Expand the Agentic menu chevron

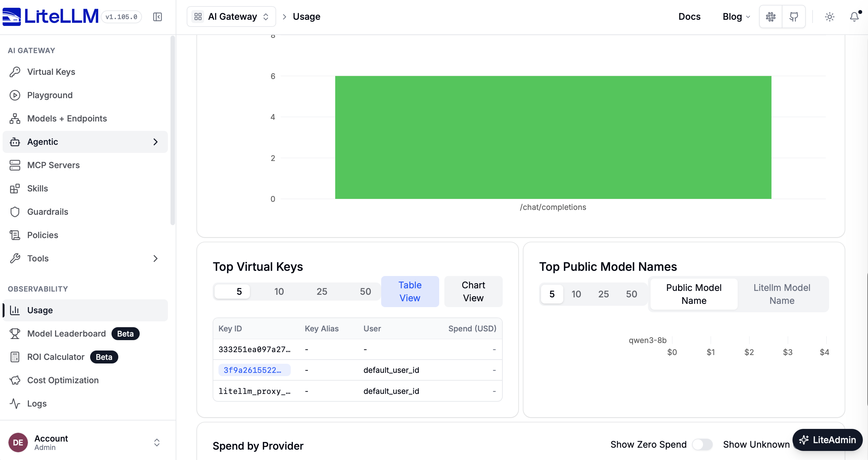155,142
